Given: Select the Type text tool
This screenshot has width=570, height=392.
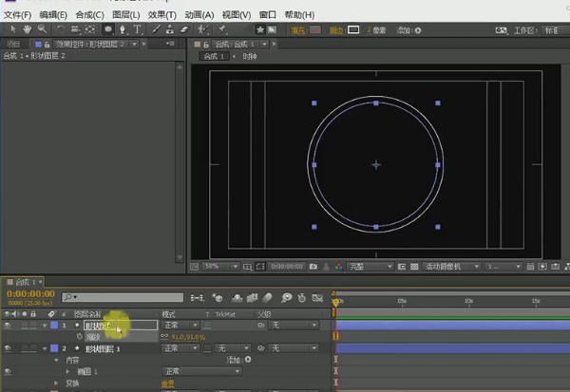Looking at the screenshot, I should pyautogui.click(x=138, y=29).
